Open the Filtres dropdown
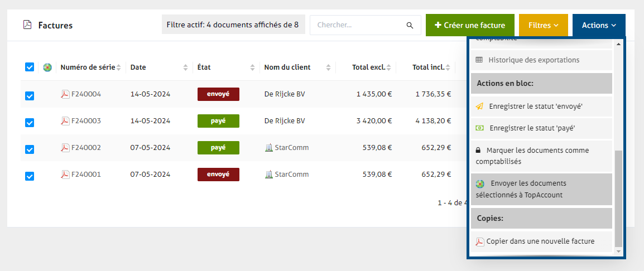644x271 pixels. click(x=543, y=25)
